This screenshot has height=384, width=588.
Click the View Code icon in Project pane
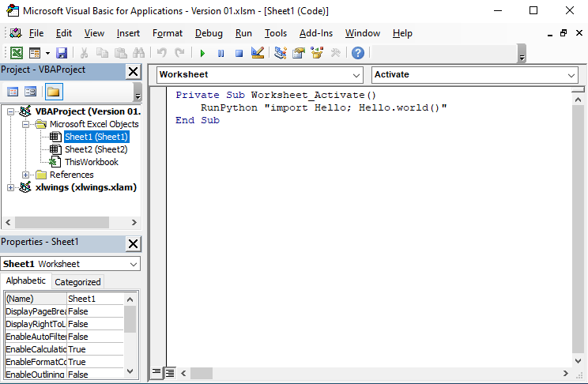click(13, 92)
